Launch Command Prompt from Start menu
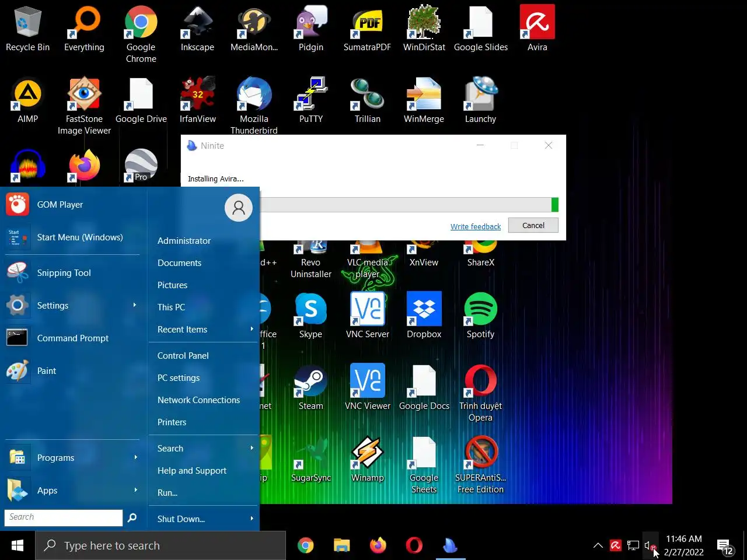This screenshot has width=747, height=560. tap(72, 338)
